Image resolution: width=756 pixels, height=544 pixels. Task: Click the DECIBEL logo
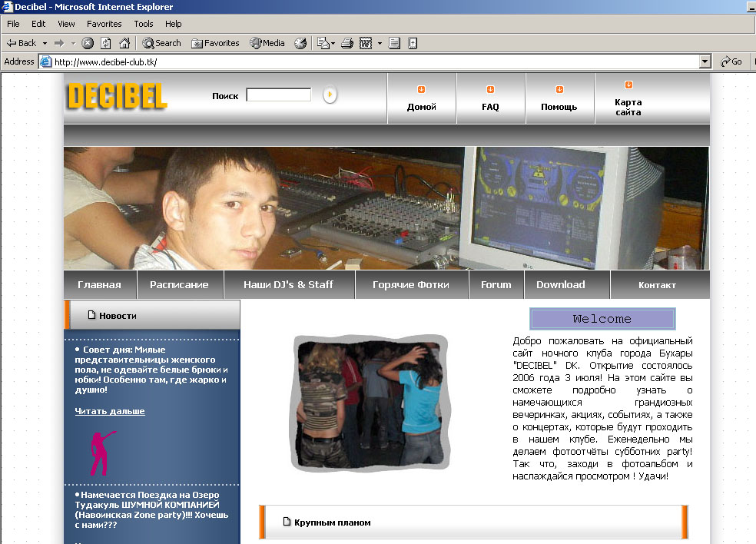pyautogui.click(x=117, y=96)
